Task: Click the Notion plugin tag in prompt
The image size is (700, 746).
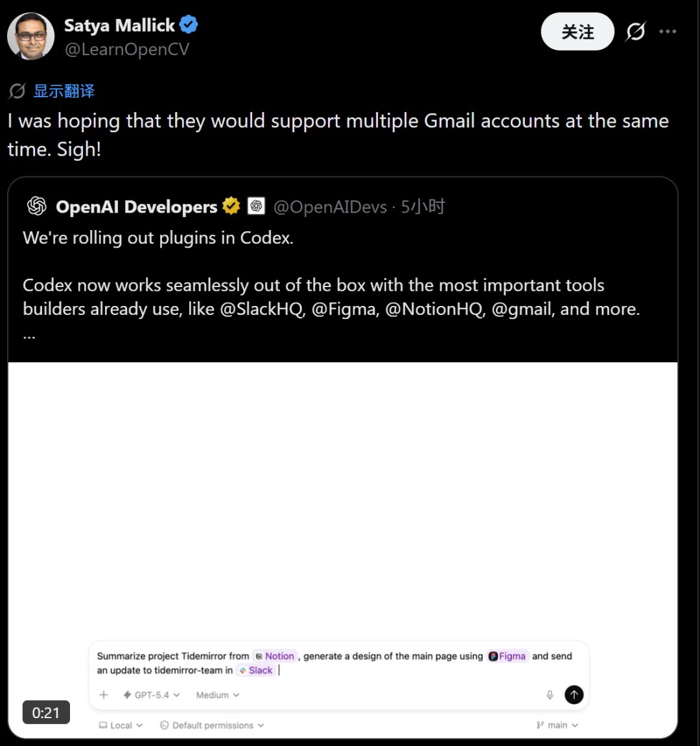Action: point(275,656)
